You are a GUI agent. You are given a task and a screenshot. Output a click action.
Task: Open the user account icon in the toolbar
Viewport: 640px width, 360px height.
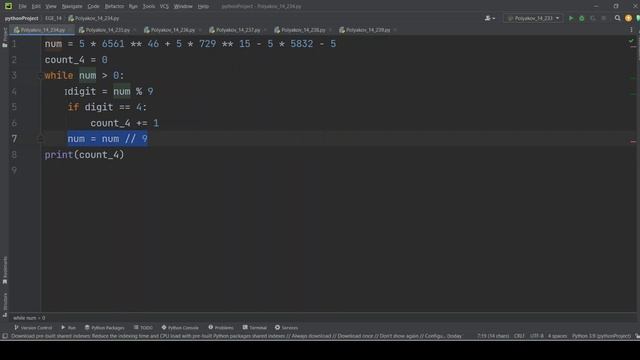tap(489, 18)
